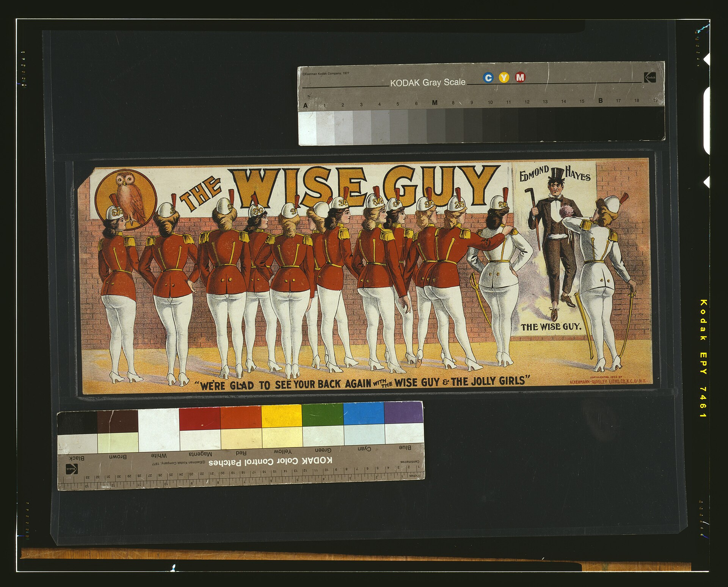
Task: Click the letter 'A' on the gray scale
Action: 306,105
